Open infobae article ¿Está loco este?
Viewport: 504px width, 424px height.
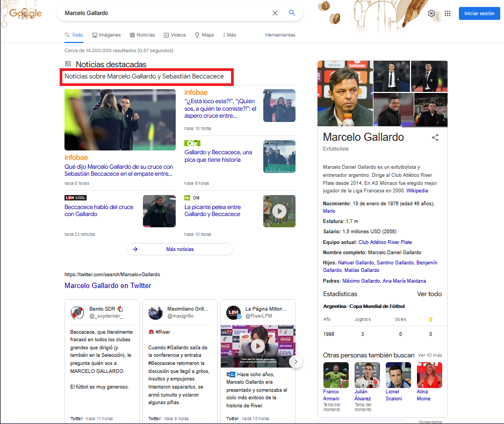pos(220,109)
